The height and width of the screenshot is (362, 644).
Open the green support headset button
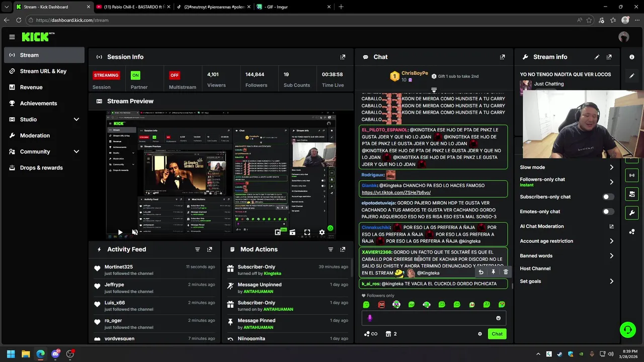[627, 330]
